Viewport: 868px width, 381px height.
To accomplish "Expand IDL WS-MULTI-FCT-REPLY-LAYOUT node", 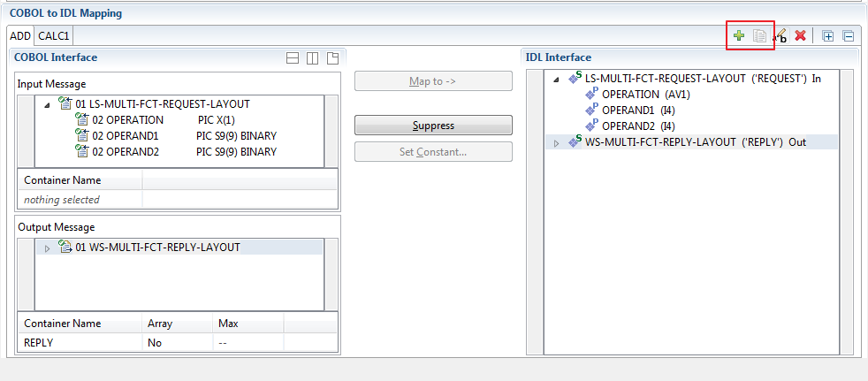I will [x=556, y=143].
